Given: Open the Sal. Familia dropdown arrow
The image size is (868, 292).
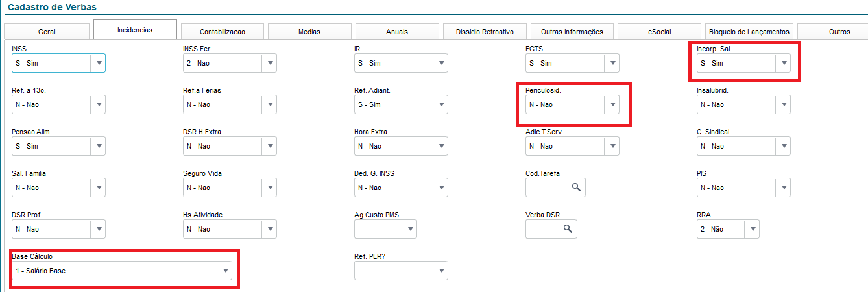Looking at the screenshot, I should coord(99,188).
